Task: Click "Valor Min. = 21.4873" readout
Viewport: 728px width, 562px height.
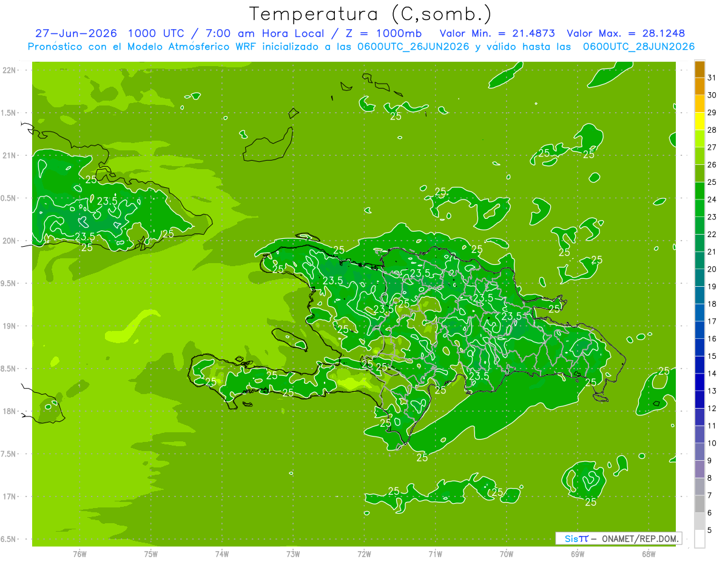Action: [x=497, y=33]
